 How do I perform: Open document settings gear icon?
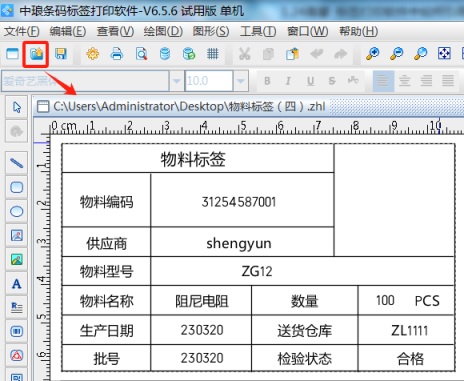pos(93,54)
